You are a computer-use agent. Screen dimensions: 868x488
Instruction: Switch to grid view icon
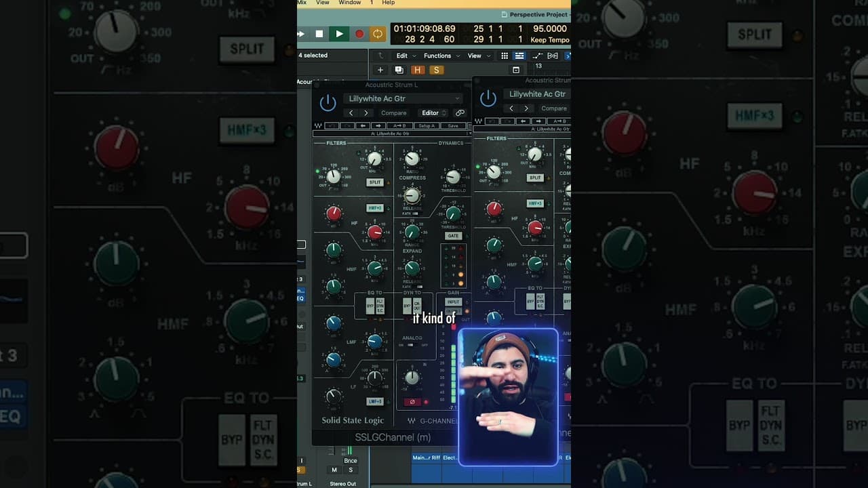click(x=505, y=56)
